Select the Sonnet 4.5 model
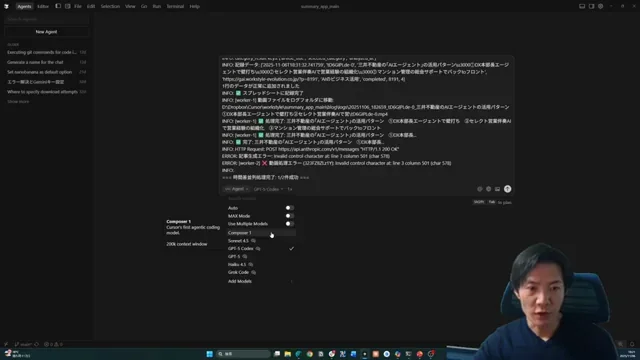640x360 pixels. 261,241
